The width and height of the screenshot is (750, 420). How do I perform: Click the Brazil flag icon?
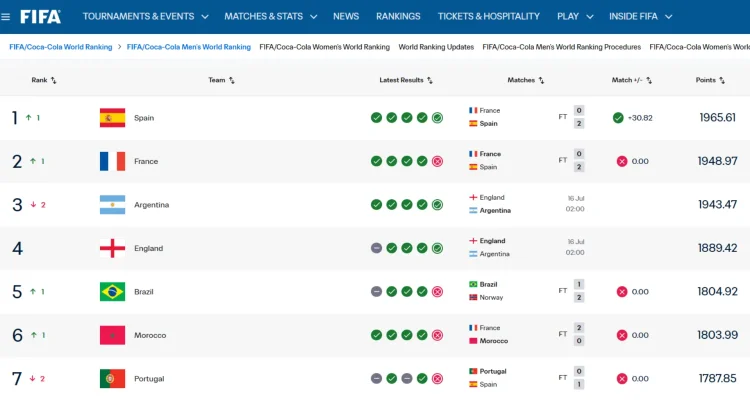[x=112, y=292]
